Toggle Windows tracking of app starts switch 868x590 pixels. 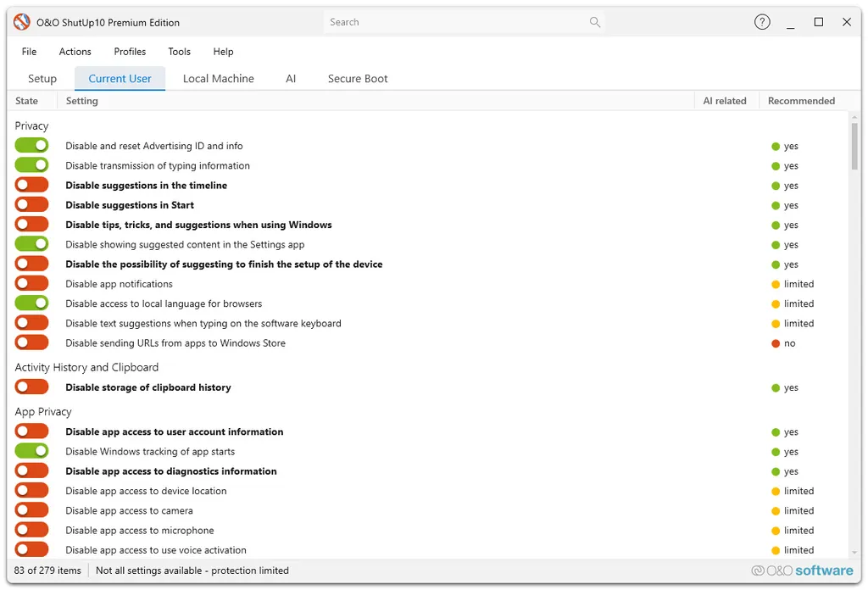coord(31,452)
